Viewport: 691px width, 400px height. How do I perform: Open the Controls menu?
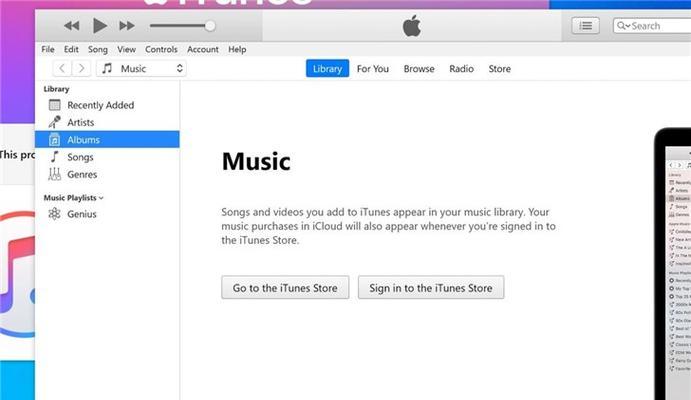coord(161,49)
